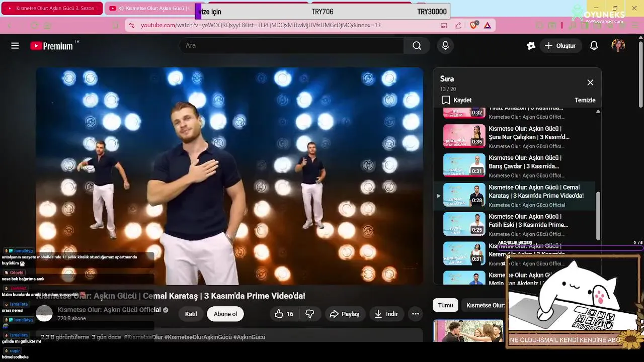Image resolution: width=644 pixels, height=362 pixels.
Task: Click the youtube.com address bar URL
Action: point(261,25)
